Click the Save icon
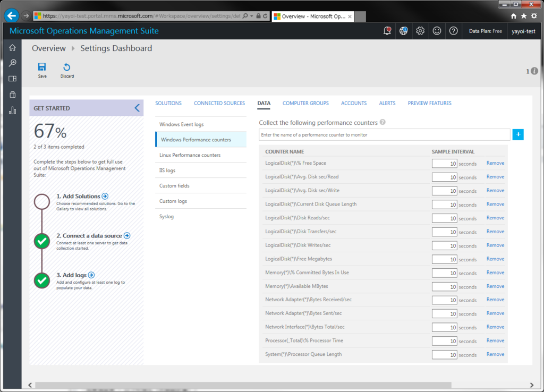This screenshot has height=392, width=544. click(x=42, y=67)
